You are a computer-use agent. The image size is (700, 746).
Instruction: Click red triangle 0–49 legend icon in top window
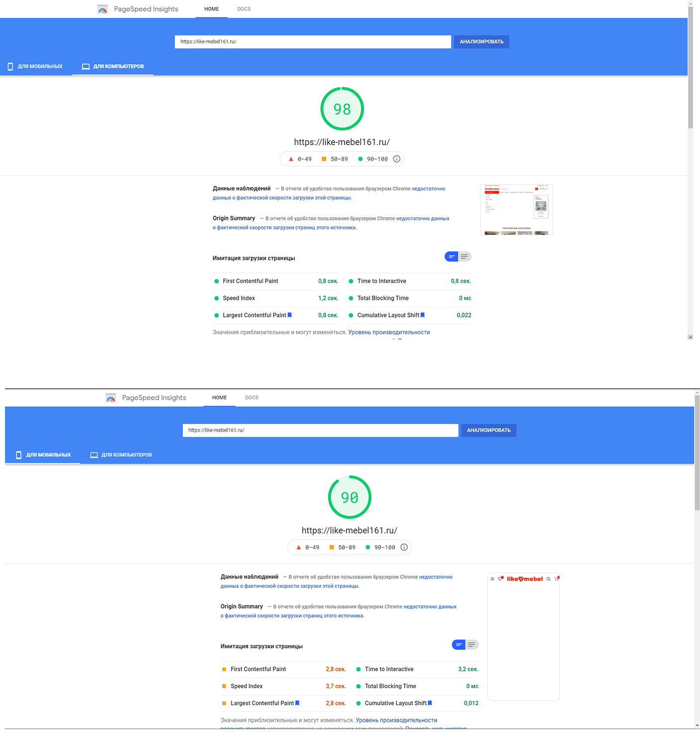point(291,159)
